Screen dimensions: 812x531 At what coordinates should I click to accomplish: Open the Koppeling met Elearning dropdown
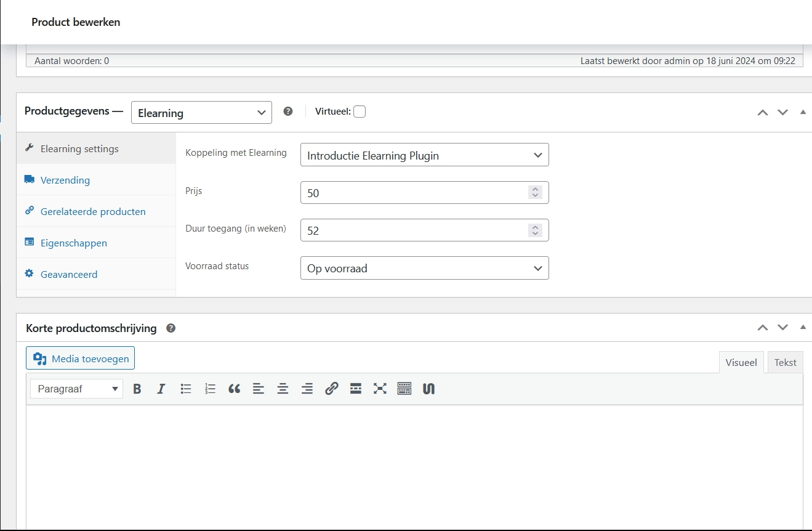pyautogui.click(x=424, y=155)
